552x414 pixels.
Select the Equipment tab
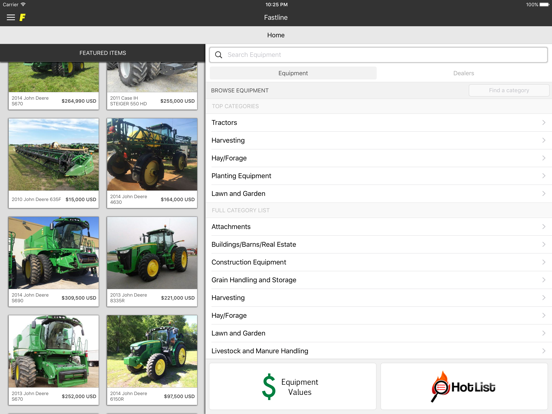pyautogui.click(x=293, y=73)
